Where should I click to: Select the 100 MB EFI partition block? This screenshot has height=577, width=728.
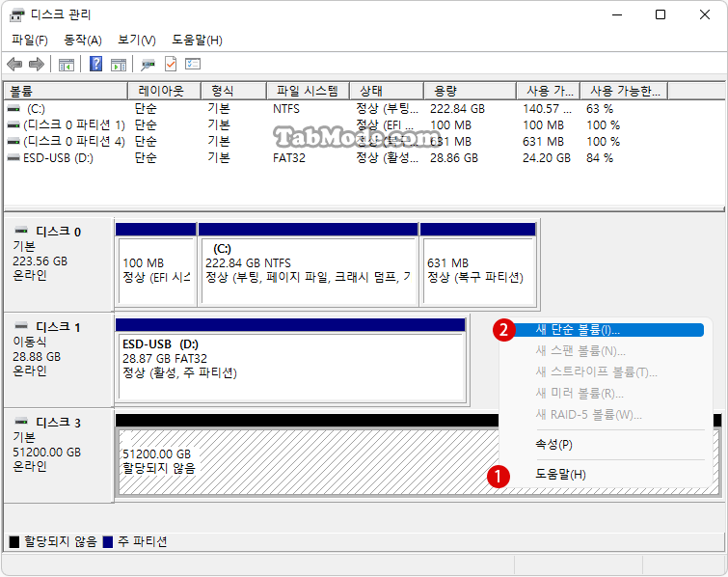point(156,264)
